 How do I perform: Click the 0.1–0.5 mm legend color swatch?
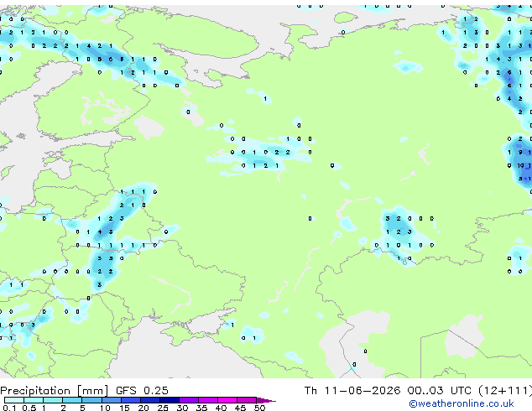[14, 400]
